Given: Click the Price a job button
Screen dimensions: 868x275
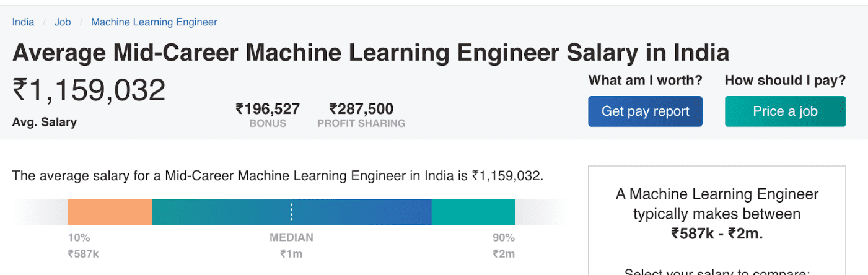Looking at the screenshot, I should pyautogui.click(x=785, y=111).
